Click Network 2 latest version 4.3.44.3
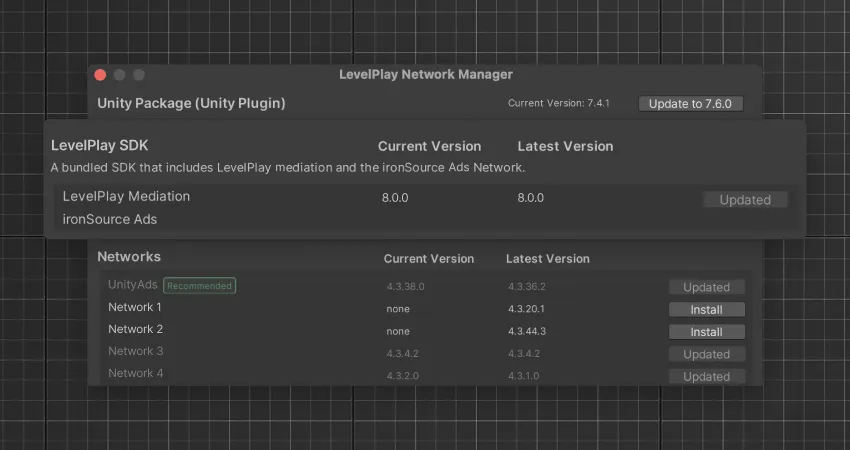This screenshot has width=850, height=450. click(526, 331)
